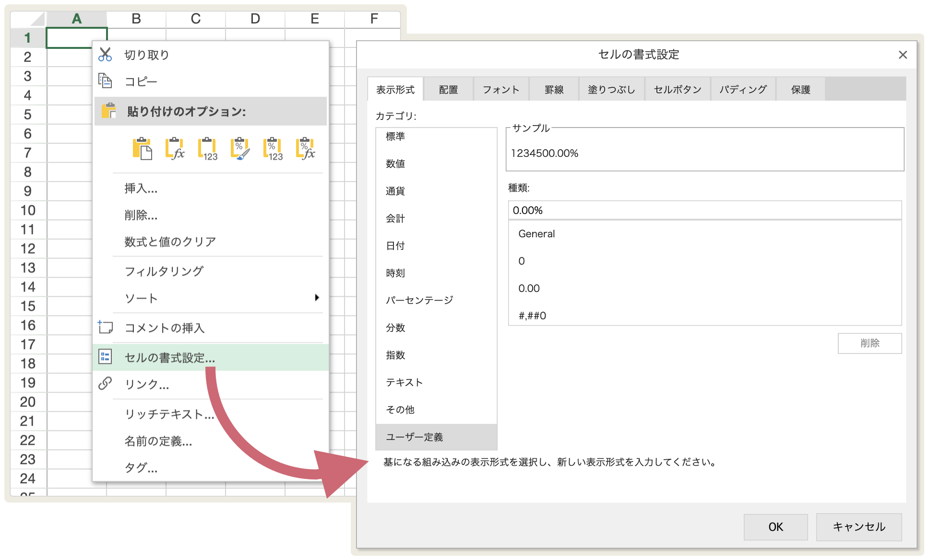Viewport: 929px width, 560px height.
Task: Select ユーザー定義 category
Action: (x=436, y=437)
